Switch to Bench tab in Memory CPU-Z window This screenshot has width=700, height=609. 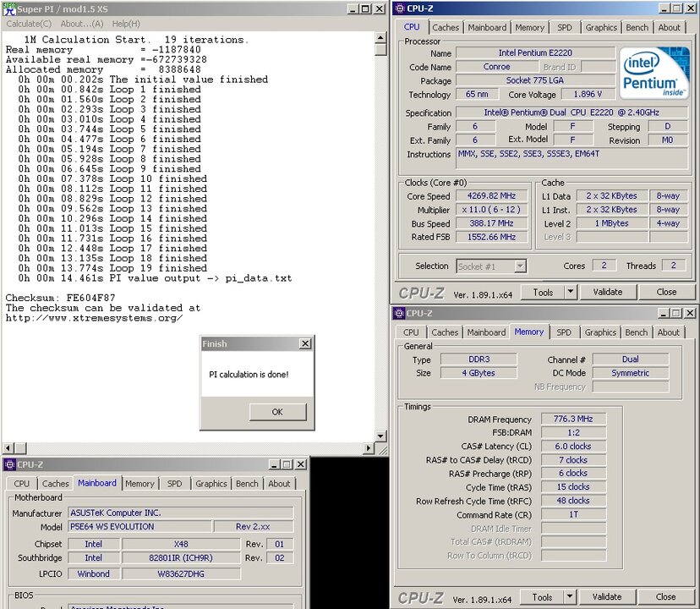(x=636, y=332)
